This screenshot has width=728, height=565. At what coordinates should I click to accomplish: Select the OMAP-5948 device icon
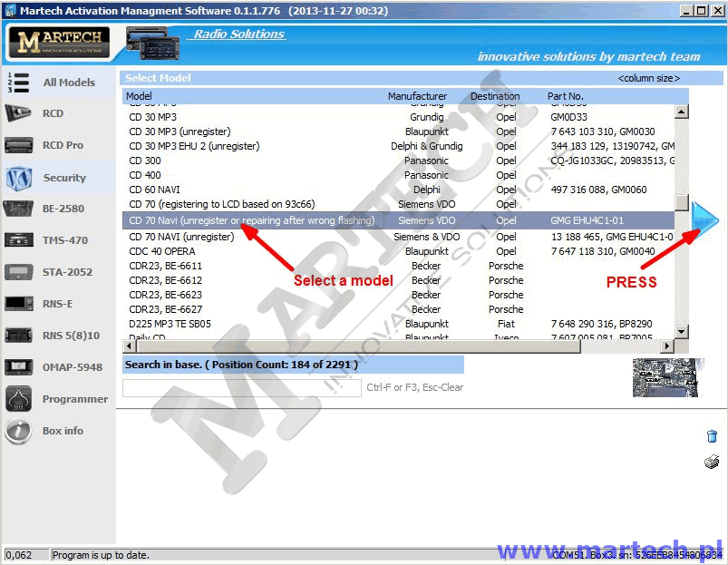pos(18,366)
